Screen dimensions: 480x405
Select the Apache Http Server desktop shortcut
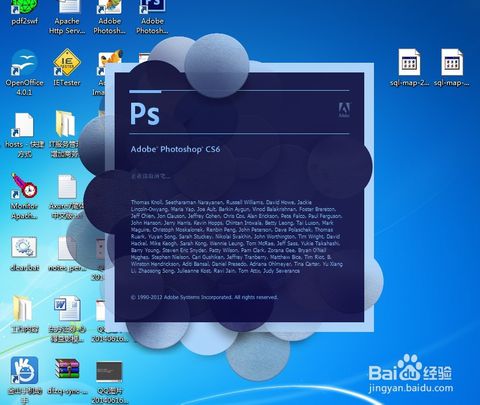[x=67, y=17]
